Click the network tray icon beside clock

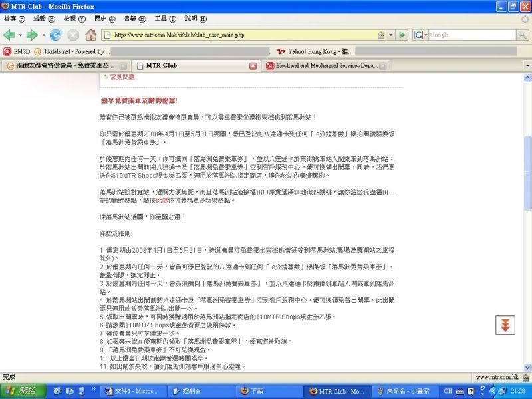(x=503, y=391)
